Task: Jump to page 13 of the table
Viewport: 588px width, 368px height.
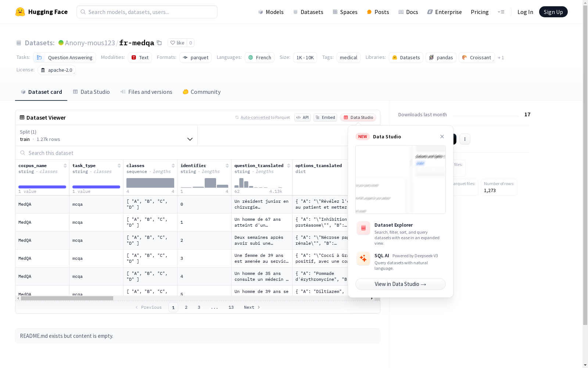Action: coord(231,307)
